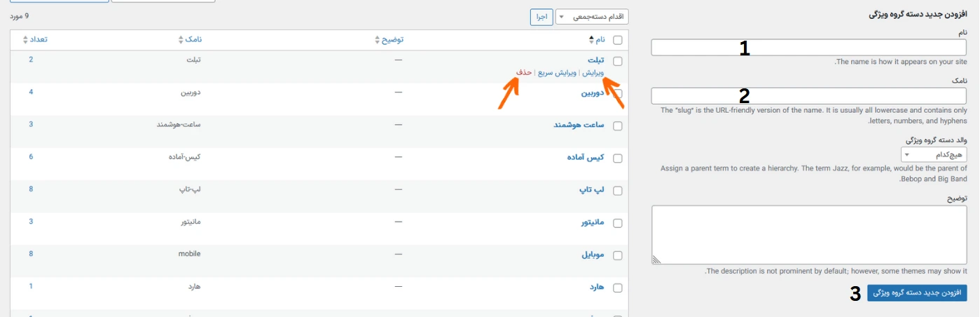The image size is (980, 317).
Task: Click count 6 in کیس آماده row
Action: [31, 156]
